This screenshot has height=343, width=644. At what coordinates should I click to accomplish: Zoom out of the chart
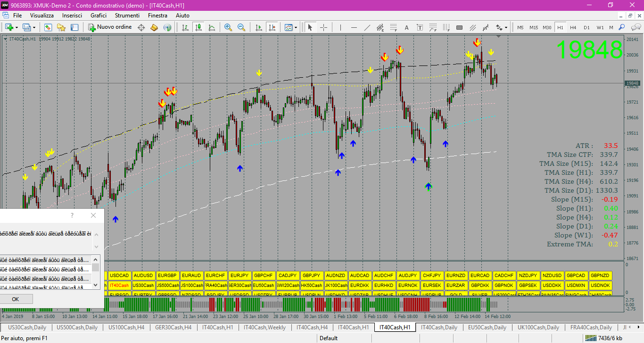241,27
